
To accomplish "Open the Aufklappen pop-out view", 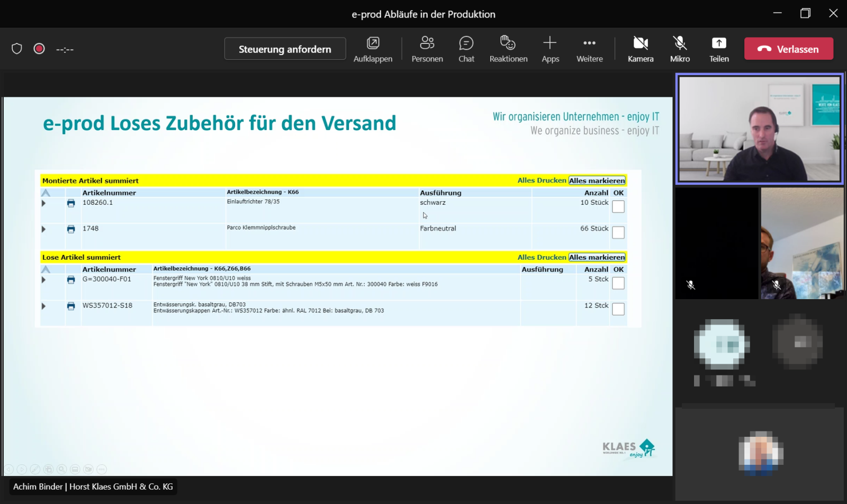I will tap(373, 49).
